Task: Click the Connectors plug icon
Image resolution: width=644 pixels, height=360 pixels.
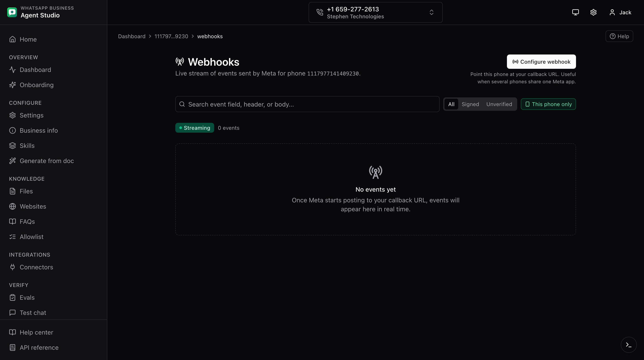Action: 13,267
